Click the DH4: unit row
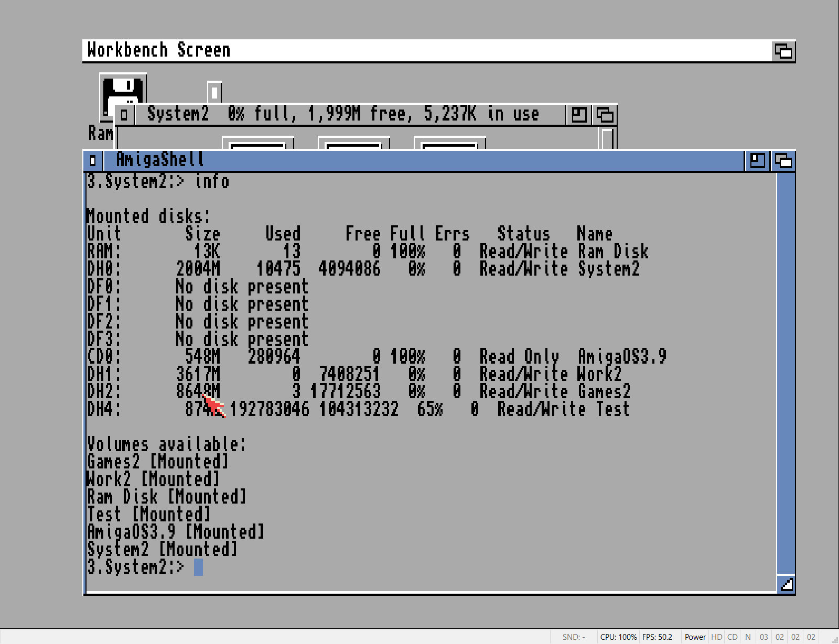 358,409
